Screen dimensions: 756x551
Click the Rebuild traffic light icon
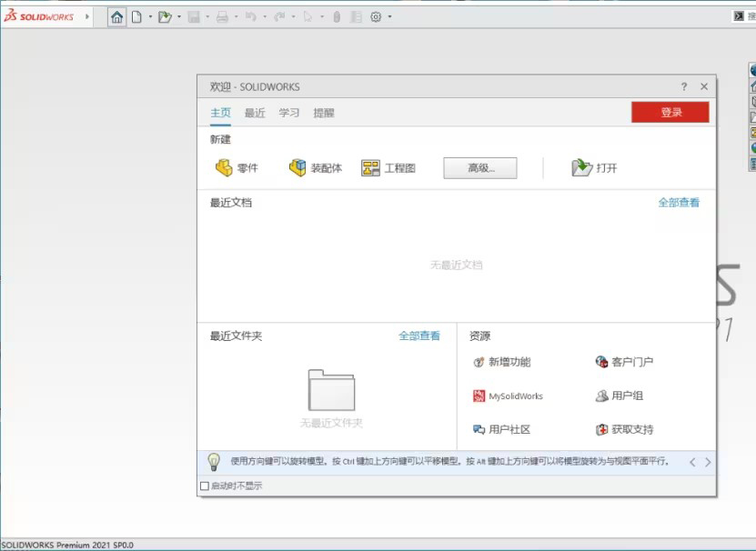pyautogui.click(x=337, y=17)
